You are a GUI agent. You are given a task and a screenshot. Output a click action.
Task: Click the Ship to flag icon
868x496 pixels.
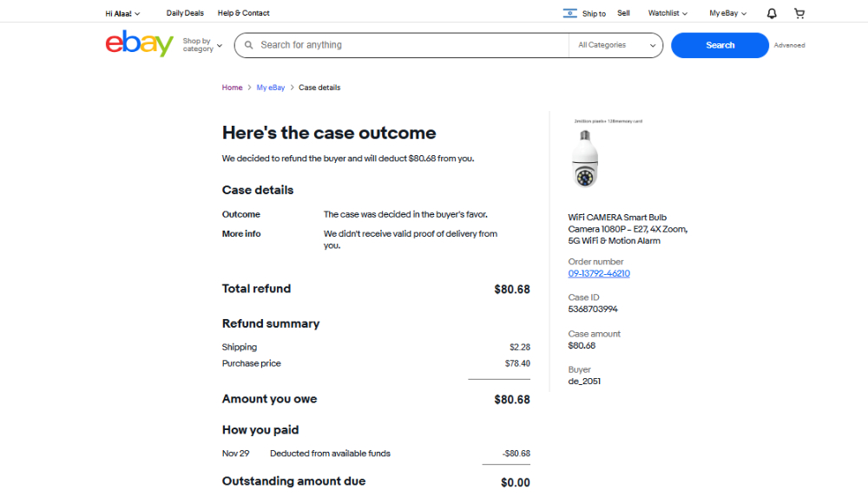point(569,13)
